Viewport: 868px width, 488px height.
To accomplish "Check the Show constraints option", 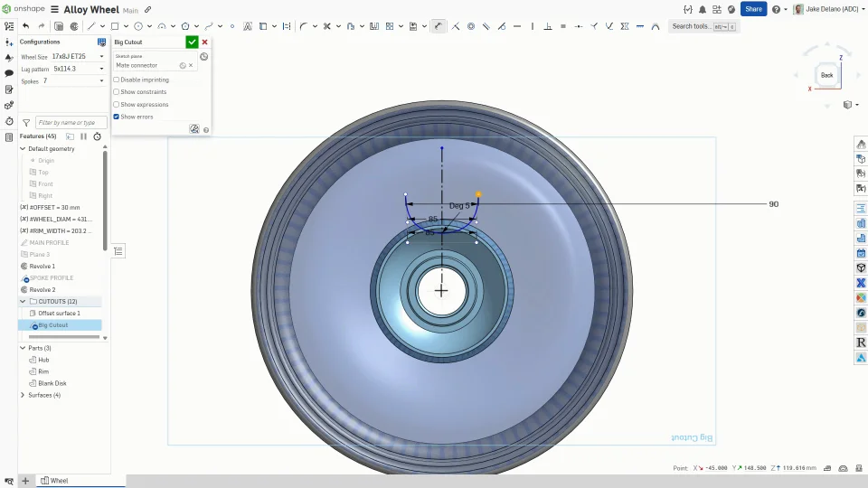I will click(117, 92).
